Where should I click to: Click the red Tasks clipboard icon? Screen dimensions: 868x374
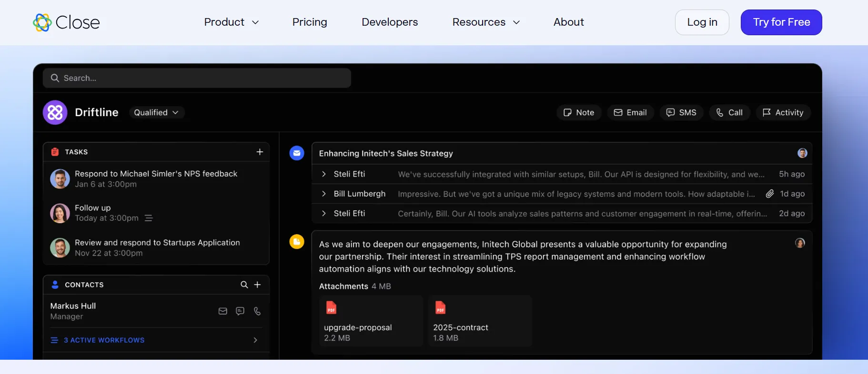[55, 152]
